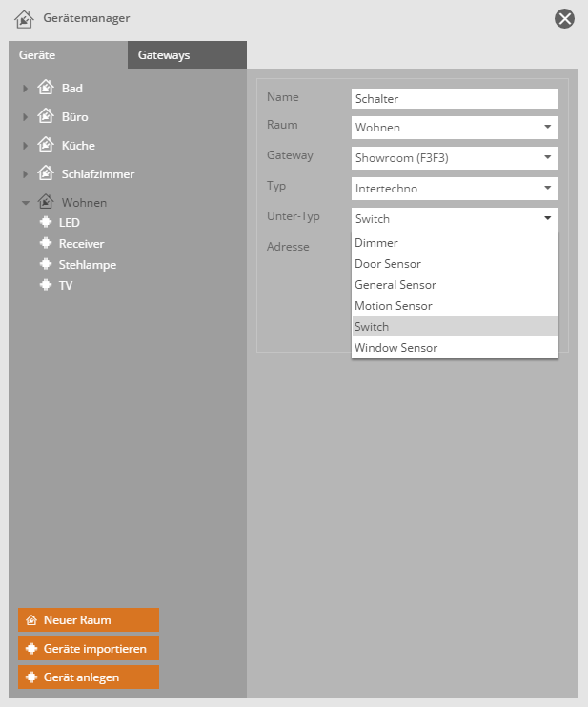Click the Stehlampe device icon
This screenshot has height=707, width=588.
click(x=45, y=264)
